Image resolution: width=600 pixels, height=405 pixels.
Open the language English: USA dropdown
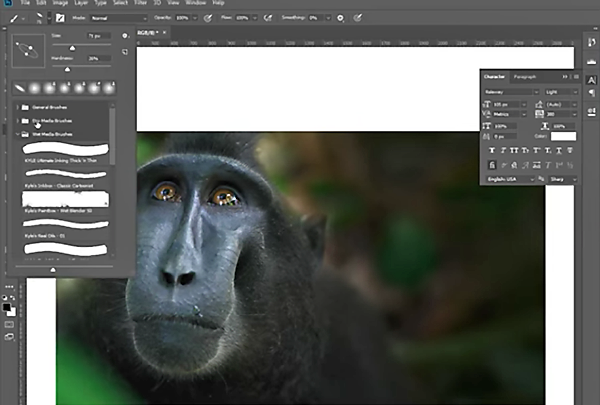coord(510,179)
